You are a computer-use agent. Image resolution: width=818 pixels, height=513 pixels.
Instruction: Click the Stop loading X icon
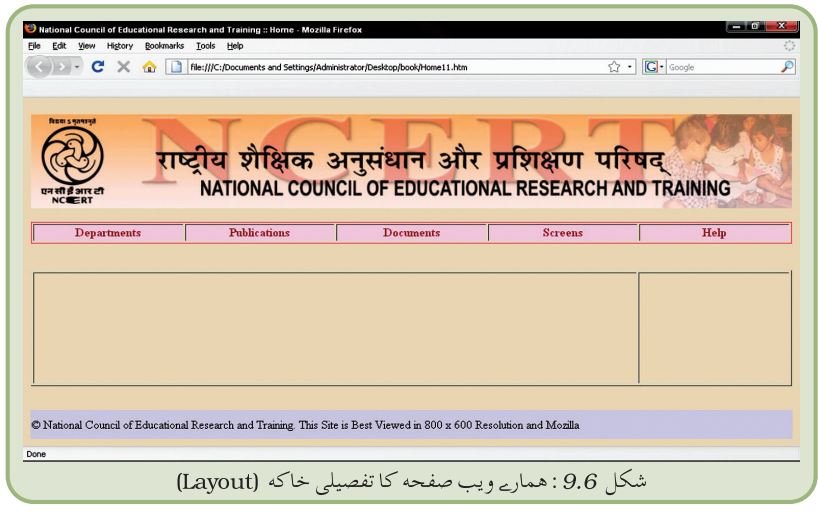point(124,66)
